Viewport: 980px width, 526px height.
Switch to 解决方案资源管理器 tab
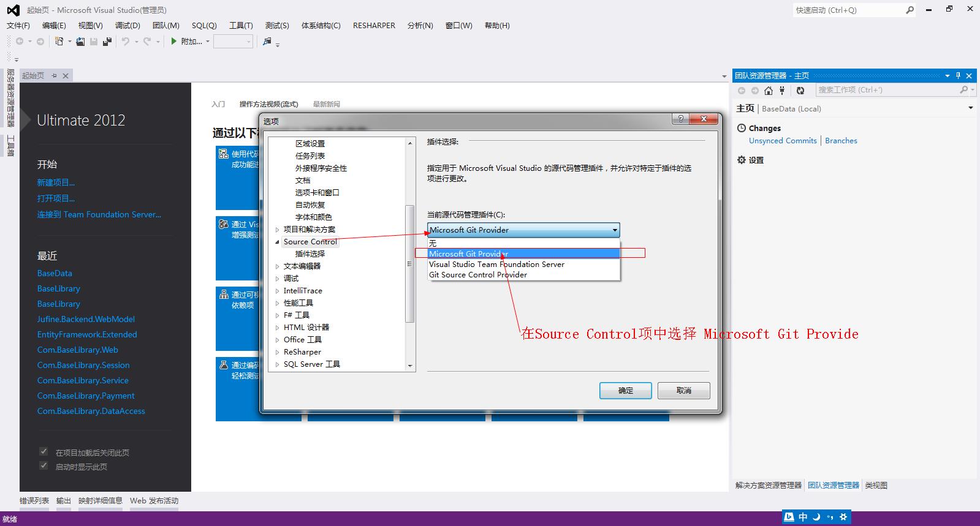[769, 485]
